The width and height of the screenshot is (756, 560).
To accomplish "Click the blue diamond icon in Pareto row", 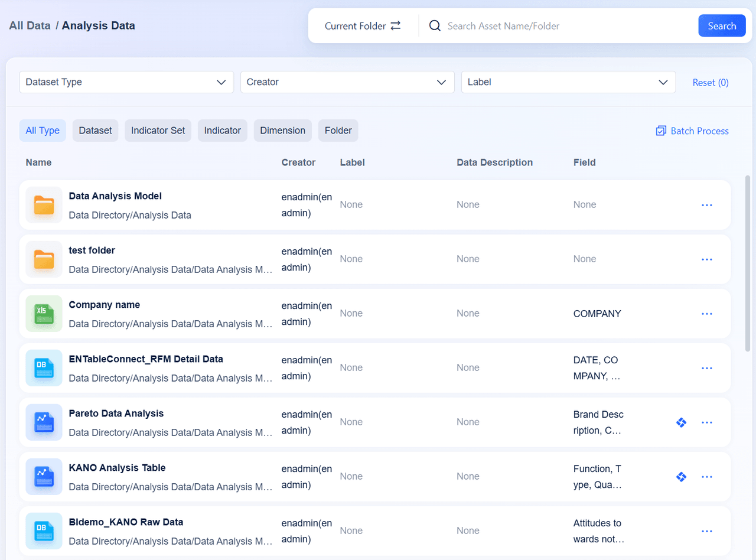I will click(x=681, y=422).
